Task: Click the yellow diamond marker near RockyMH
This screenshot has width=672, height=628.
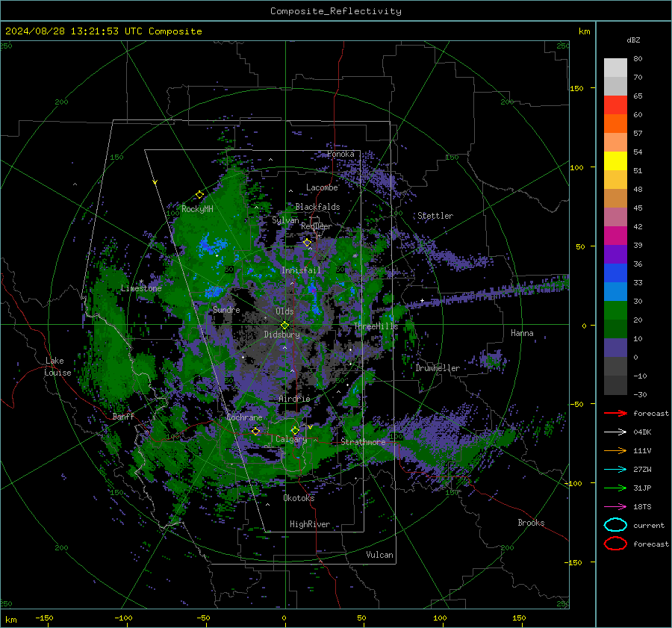Action: (199, 195)
